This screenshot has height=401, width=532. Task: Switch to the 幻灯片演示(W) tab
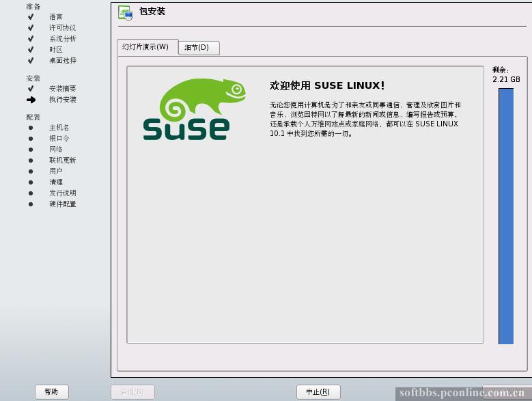point(148,47)
